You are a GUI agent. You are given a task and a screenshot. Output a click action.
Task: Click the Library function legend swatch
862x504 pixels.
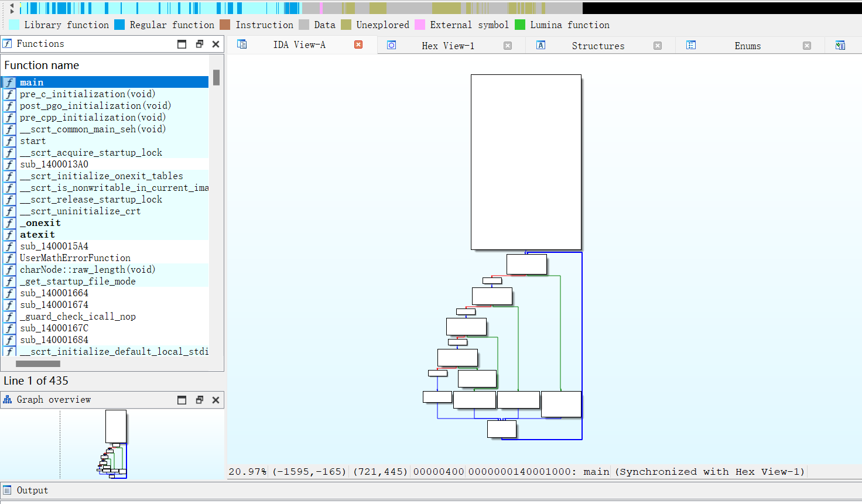(15, 25)
